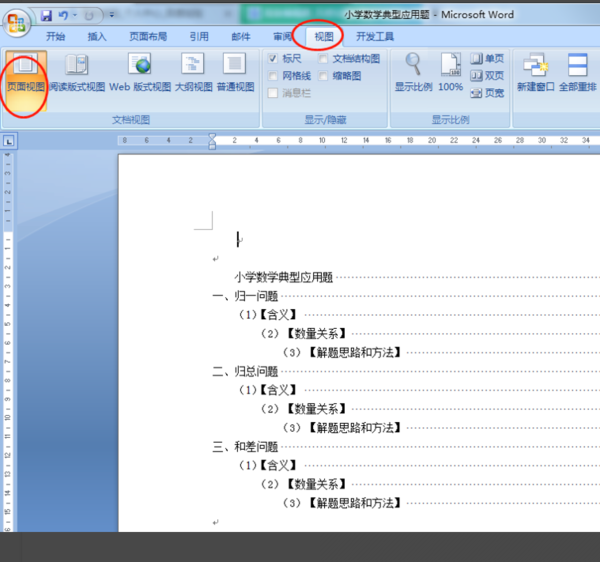
Task: Choose 双页 two pages zoom
Action: click(x=487, y=76)
